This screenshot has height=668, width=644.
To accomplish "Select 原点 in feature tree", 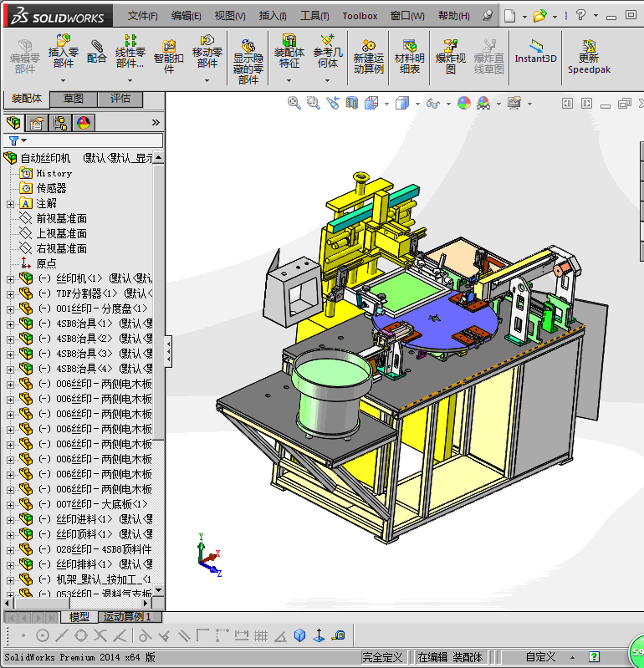I will coord(46,263).
